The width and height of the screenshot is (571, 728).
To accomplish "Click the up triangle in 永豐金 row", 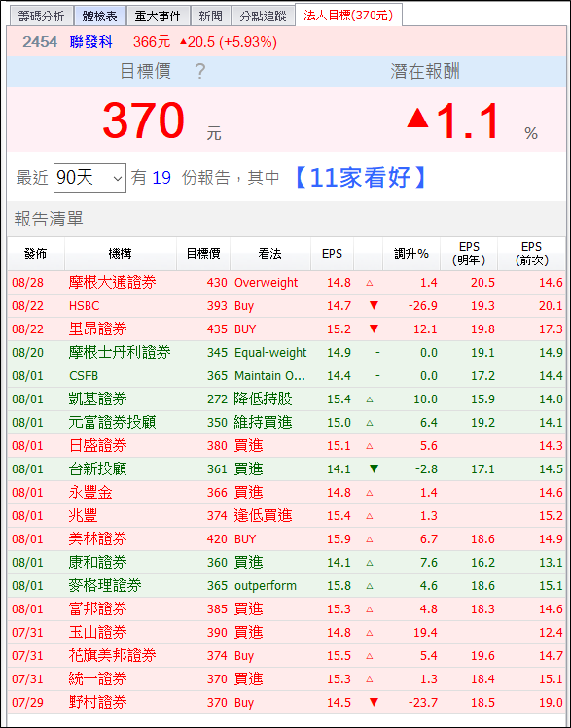I will coord(370,493).
